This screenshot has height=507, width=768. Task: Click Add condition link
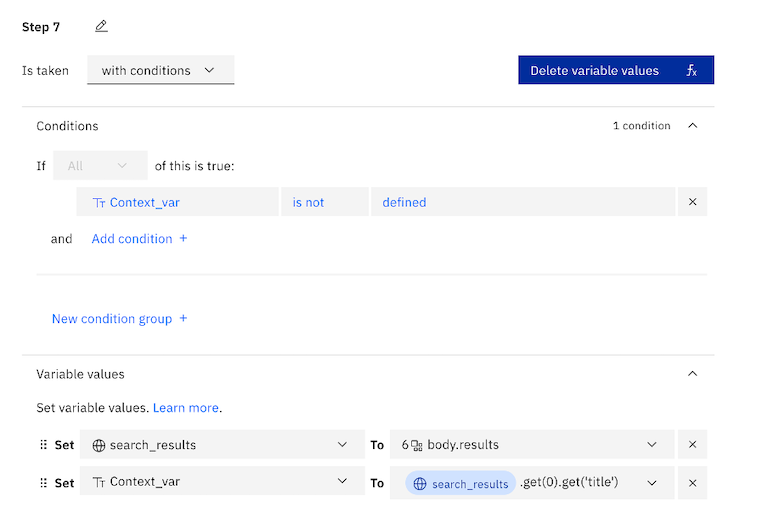(139, 239)
